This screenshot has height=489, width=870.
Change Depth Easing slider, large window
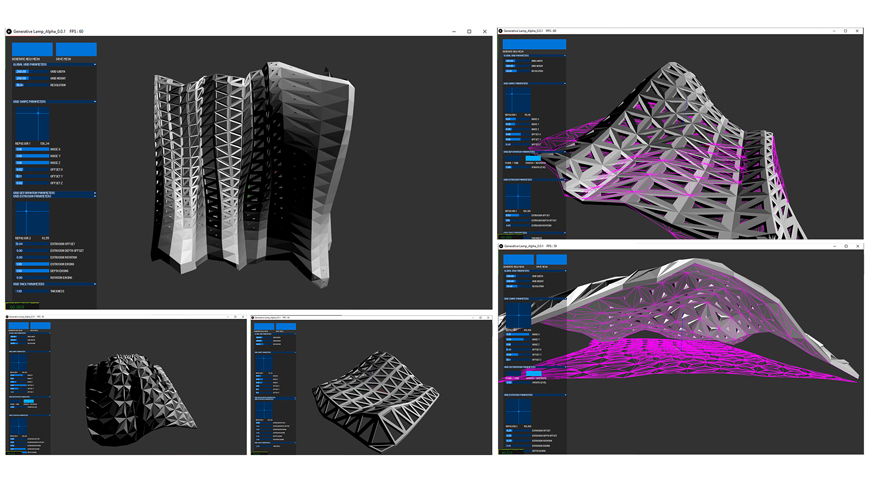click(32, 271)
